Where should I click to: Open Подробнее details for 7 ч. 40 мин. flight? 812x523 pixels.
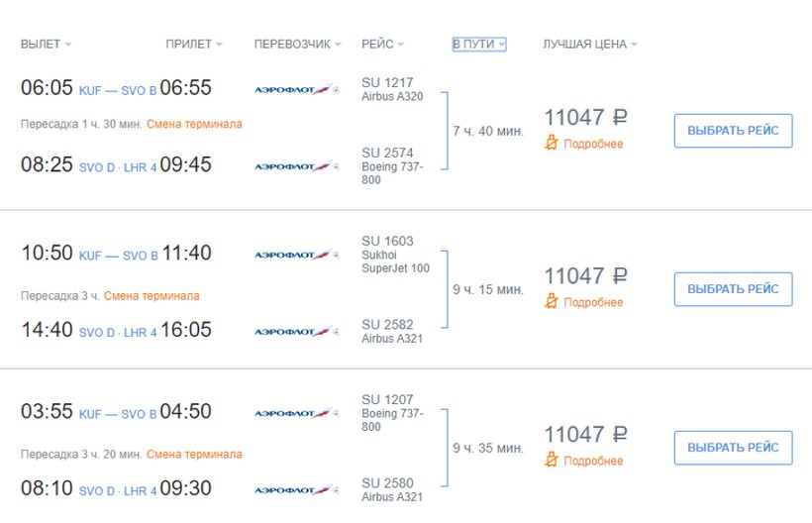pyautogui.click(x=593, y=144)
